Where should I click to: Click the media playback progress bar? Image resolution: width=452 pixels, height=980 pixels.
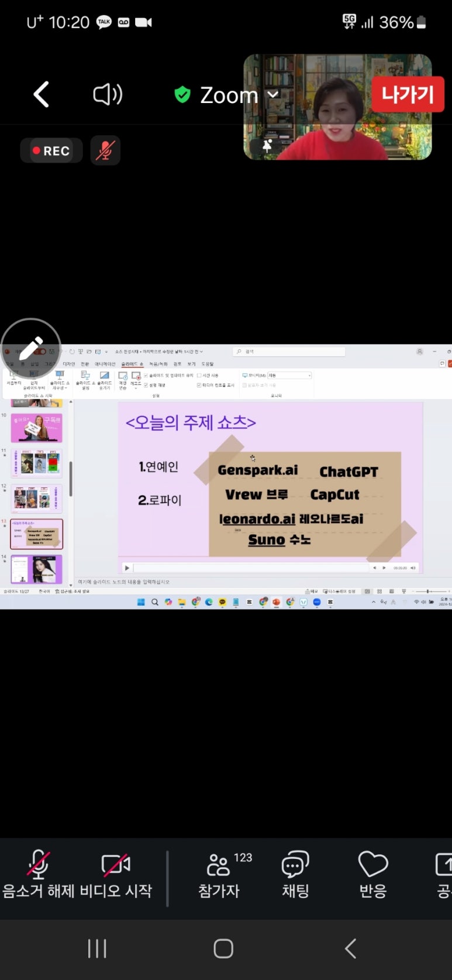coord(251,568)
